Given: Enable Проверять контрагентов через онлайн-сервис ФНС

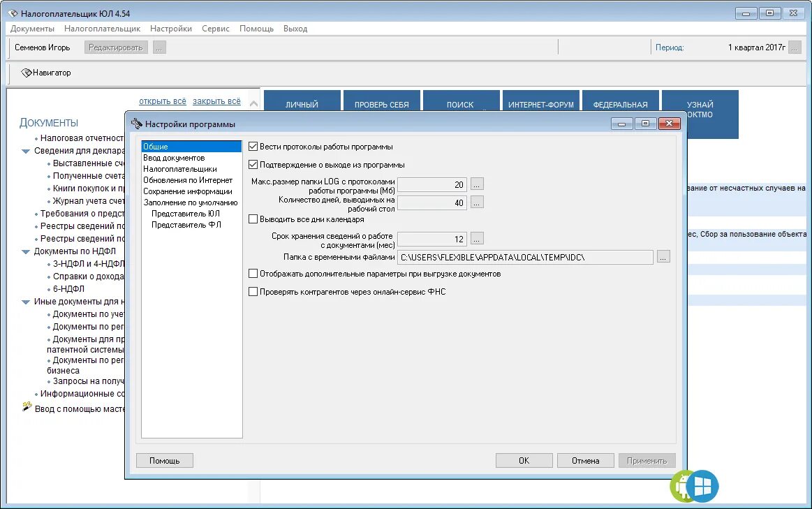Looking at the screenshot, I should pos(253,292).
